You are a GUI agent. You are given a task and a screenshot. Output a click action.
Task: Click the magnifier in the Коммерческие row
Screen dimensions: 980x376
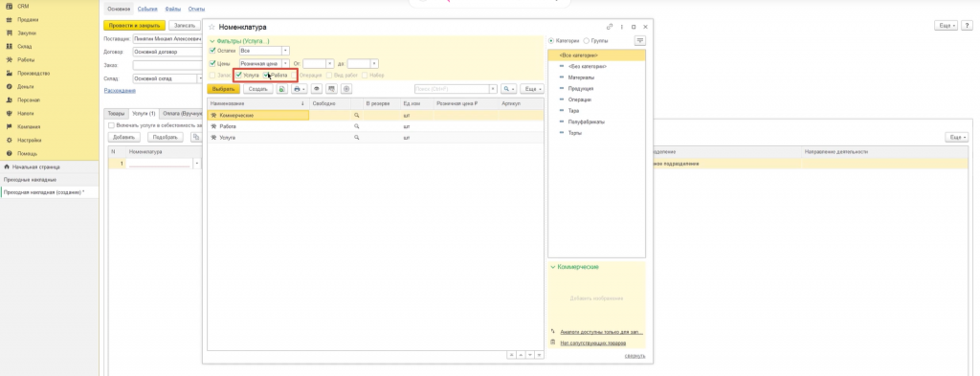(357, 116)
